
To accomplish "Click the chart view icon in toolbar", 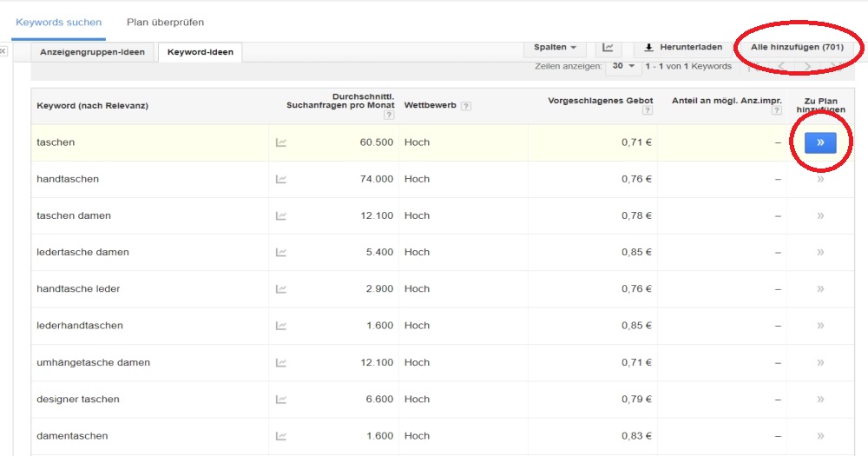I will 608,48.
